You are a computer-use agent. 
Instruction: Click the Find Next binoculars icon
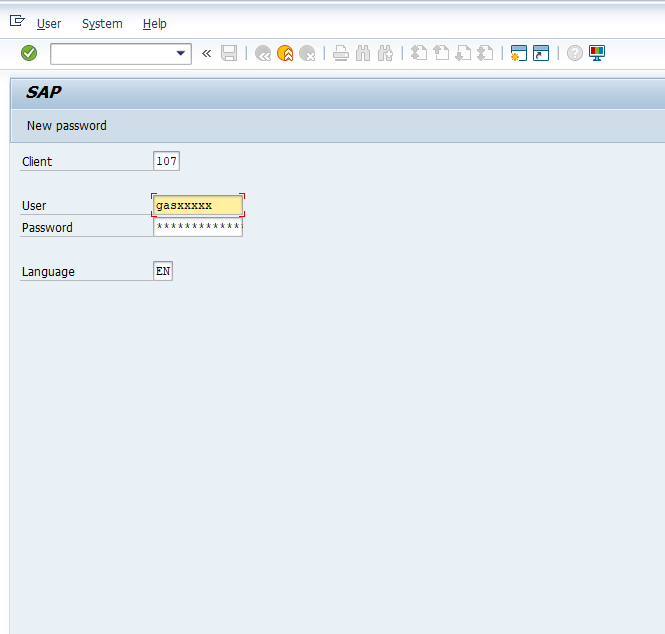[385, 53]
